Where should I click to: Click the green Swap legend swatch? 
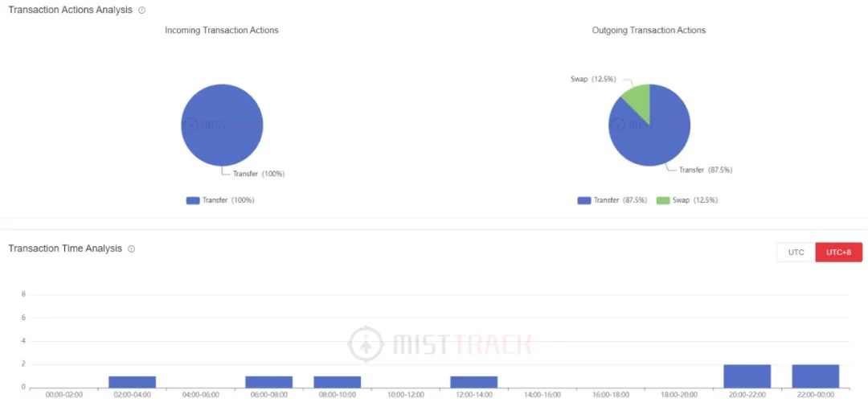click(x=663, y=200)
